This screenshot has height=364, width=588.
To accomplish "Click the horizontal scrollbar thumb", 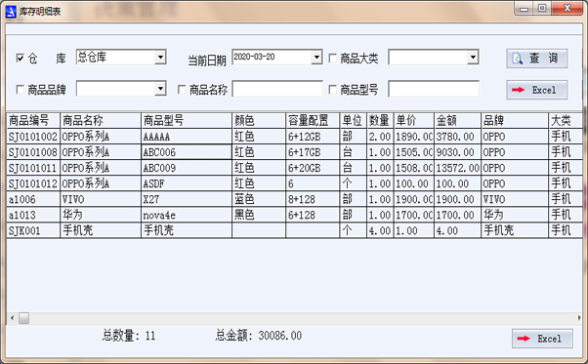I will tap(24, 318).
